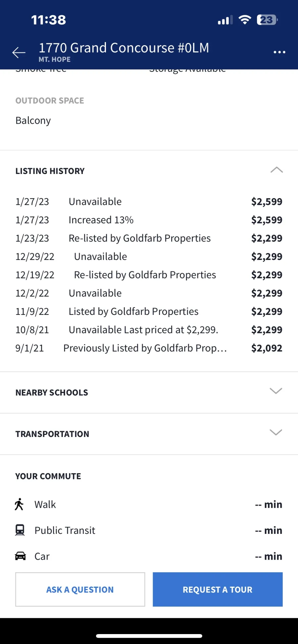
Task: Tap the walking person commute icon
Action: pyautogui.click(x=19, y=504)
